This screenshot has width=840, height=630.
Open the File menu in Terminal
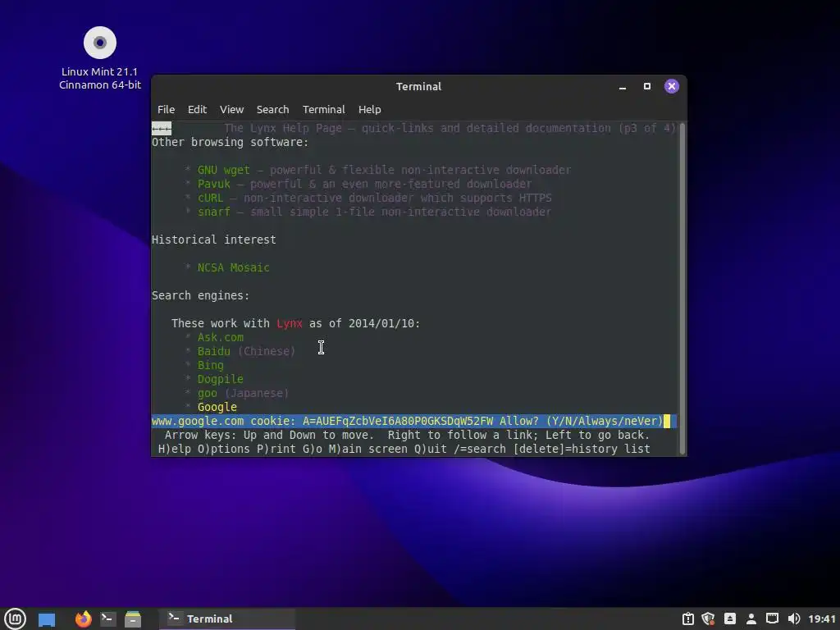[x=166, y=109]
